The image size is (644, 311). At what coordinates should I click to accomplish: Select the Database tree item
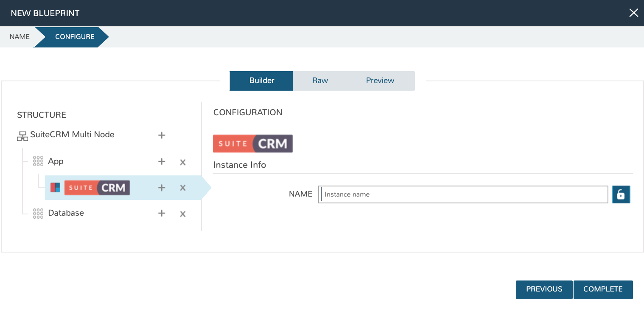pos(66,213)
